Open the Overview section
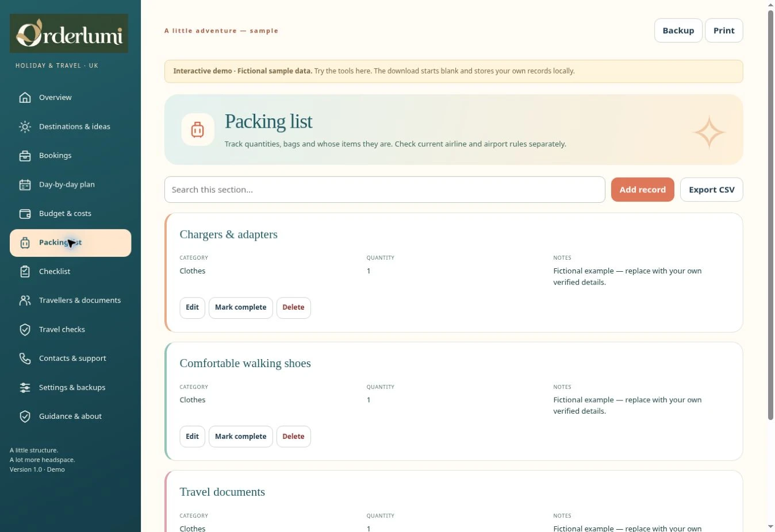The height and width of the screenshot is (532, 775). 70,98
